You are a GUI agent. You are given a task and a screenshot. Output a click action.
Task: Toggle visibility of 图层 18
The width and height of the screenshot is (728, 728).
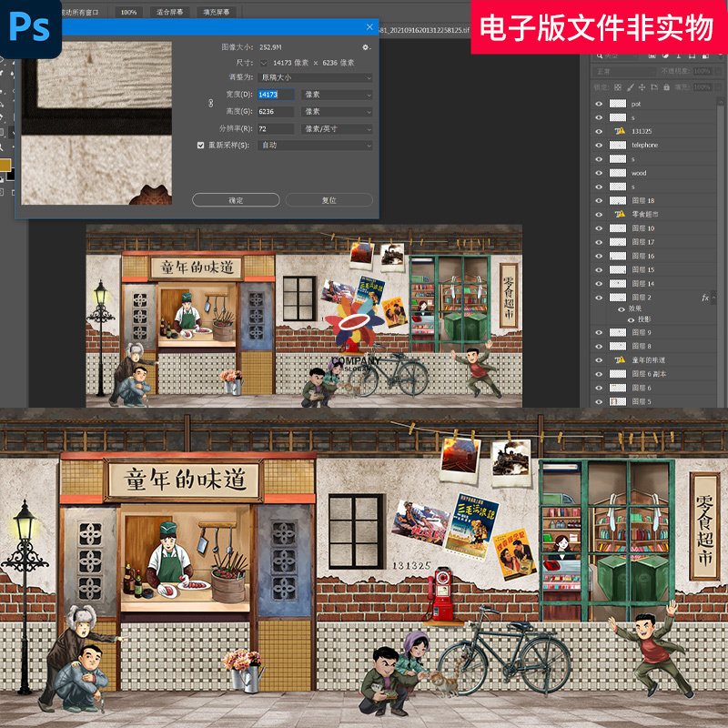pyautogui.click(x=599, y=200)
